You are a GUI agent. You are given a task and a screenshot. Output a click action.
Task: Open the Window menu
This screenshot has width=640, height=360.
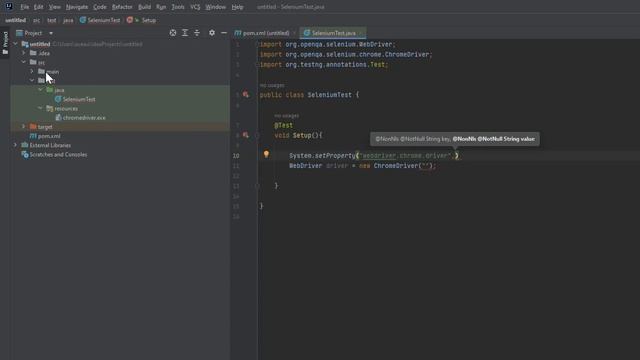tap(216, 7)
